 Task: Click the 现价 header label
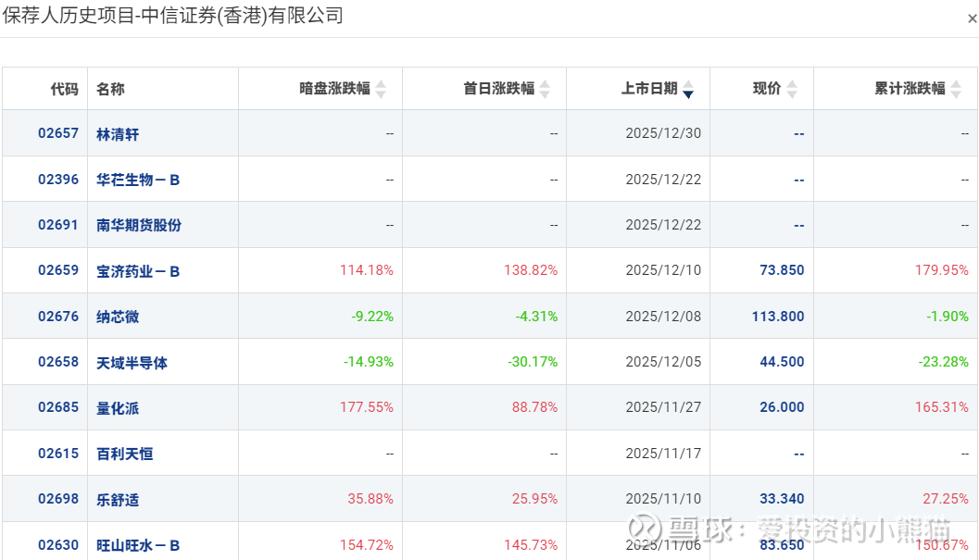[x=767, y=89]
